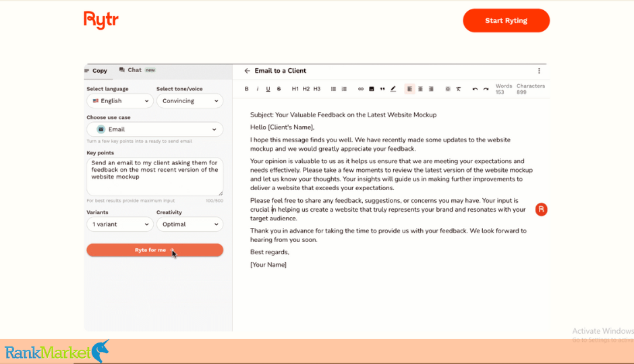This screenshot has width=634, height=364.
Task: Click the Best regards line
Action: point(270,252)
